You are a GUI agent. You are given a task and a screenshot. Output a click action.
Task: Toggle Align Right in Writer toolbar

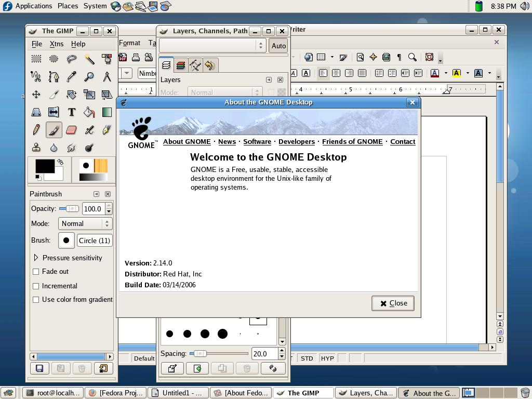[x=349, y=73]
